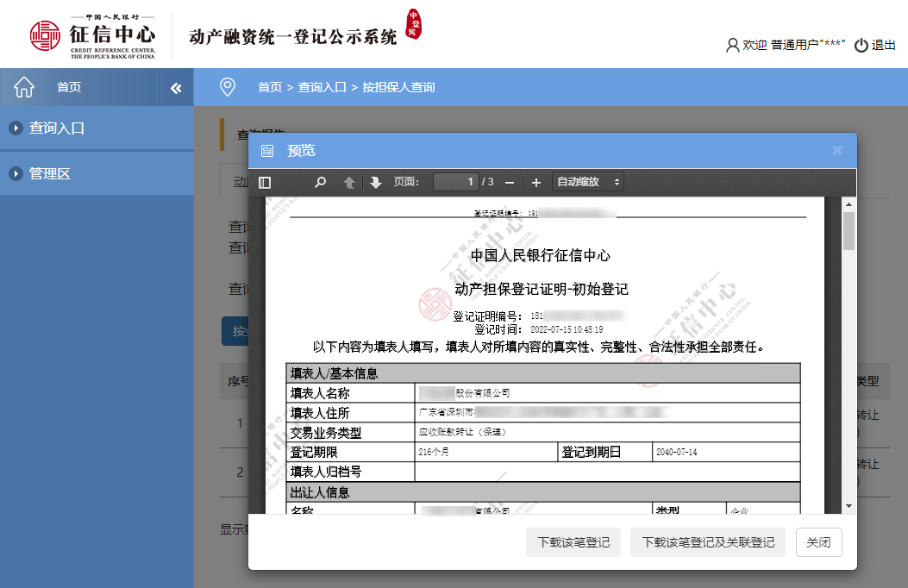This screenshot has height=588, width=908.
Task: Zoom out the PDF document
Action: coord(510,182)
